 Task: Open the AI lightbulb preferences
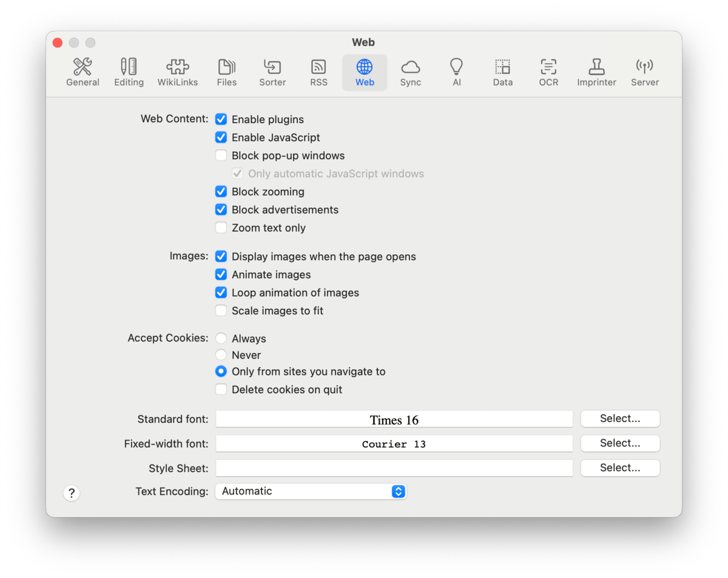point(456,72)
